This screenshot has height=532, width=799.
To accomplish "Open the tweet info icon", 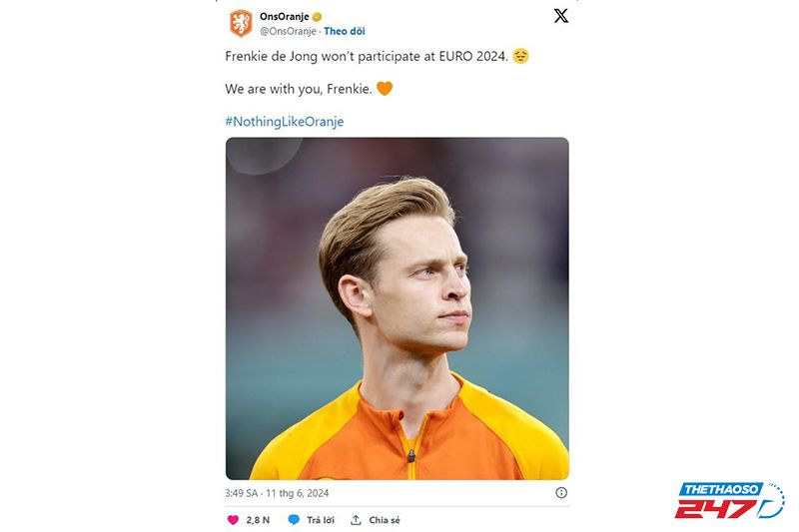I will (x=561, y=493).
